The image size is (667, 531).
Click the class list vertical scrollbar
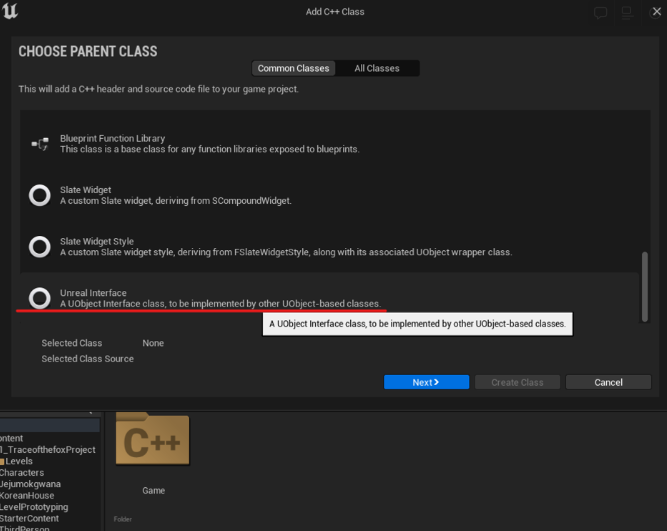[x=645, y=286]
